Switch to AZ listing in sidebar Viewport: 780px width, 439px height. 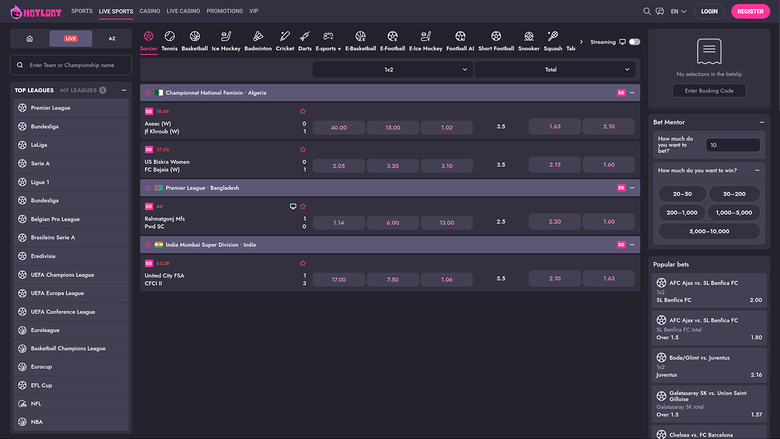pos(111,39)
